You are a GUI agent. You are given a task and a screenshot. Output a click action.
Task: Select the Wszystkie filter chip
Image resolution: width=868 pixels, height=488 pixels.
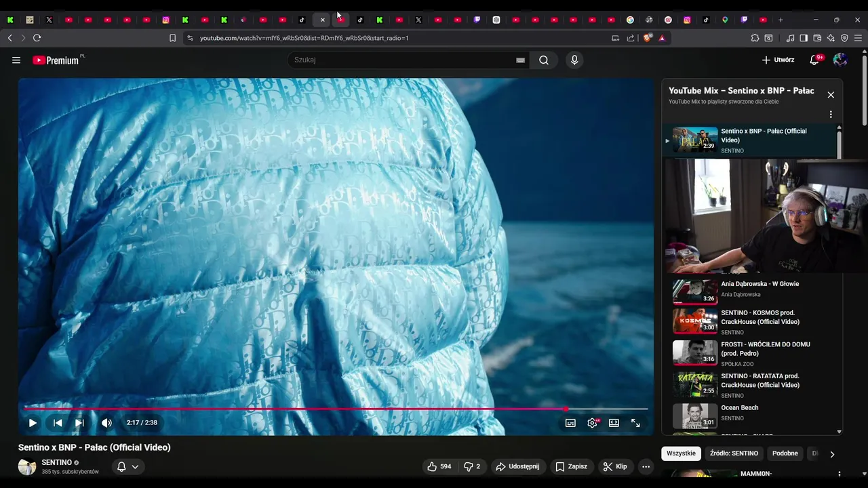point(681,453)
